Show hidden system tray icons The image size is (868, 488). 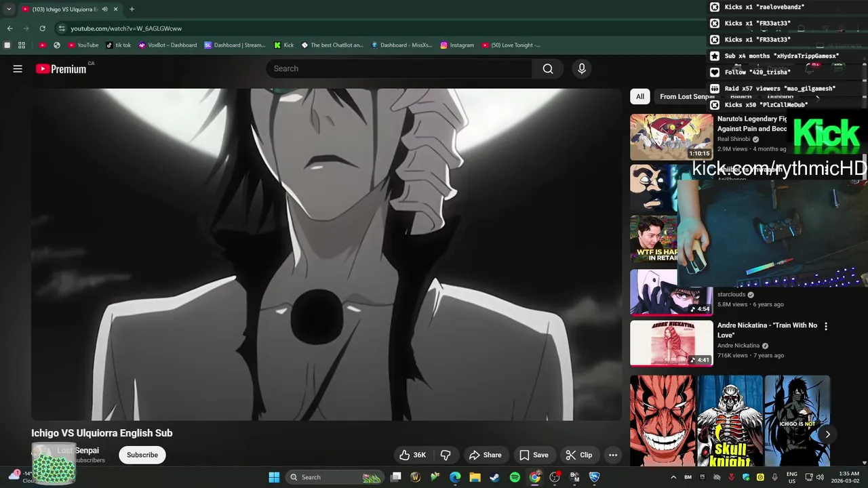(673, 477)
